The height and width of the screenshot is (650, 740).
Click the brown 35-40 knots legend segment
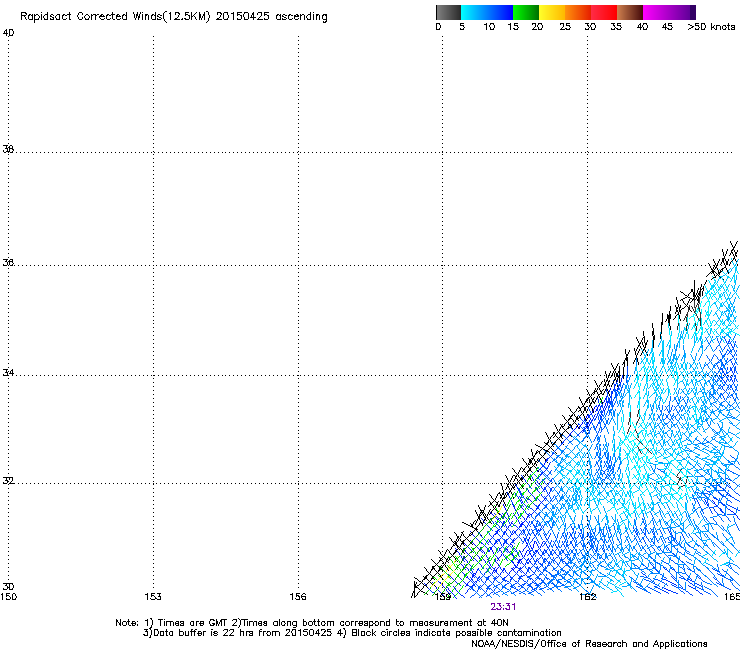click(630, 12)
